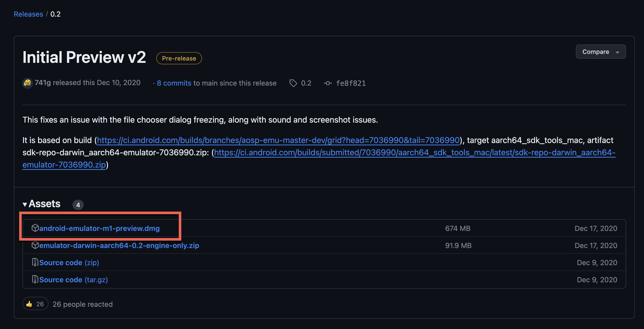Click the 741g user avatar

[27, 83]
